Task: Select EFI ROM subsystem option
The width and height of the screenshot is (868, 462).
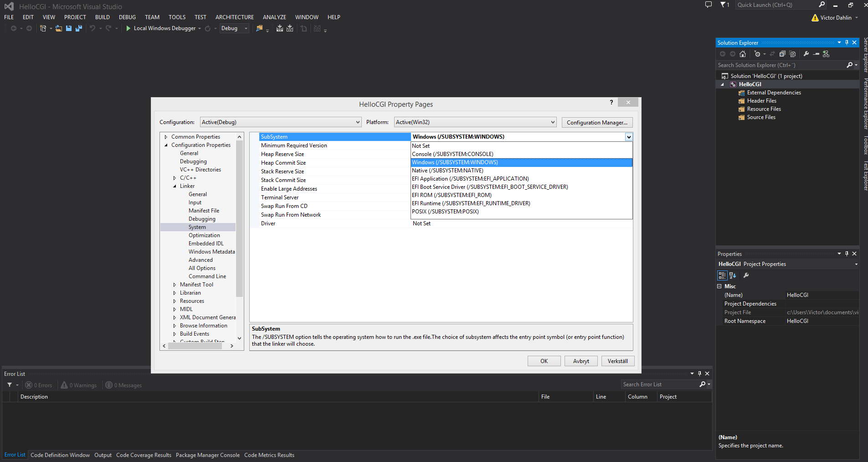Action: click(x=521, y=195)
